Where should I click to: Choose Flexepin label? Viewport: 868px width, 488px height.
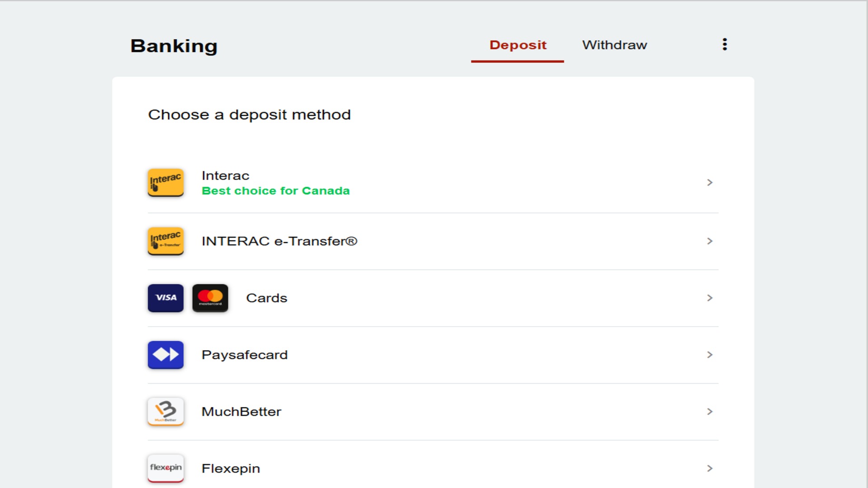coord(231,469)
